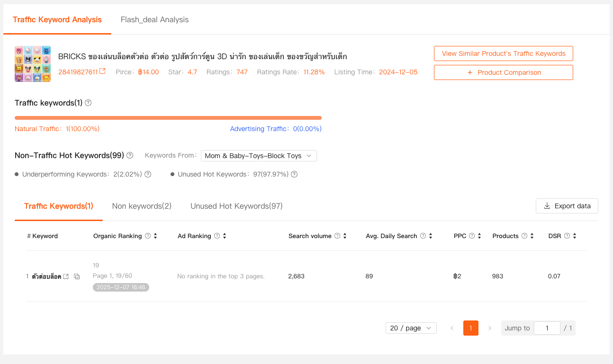The width and height of the screenshot is (613, 364).
Task: Select the Unused Hot Keywords(97) tab
Action: pos(236,206)
